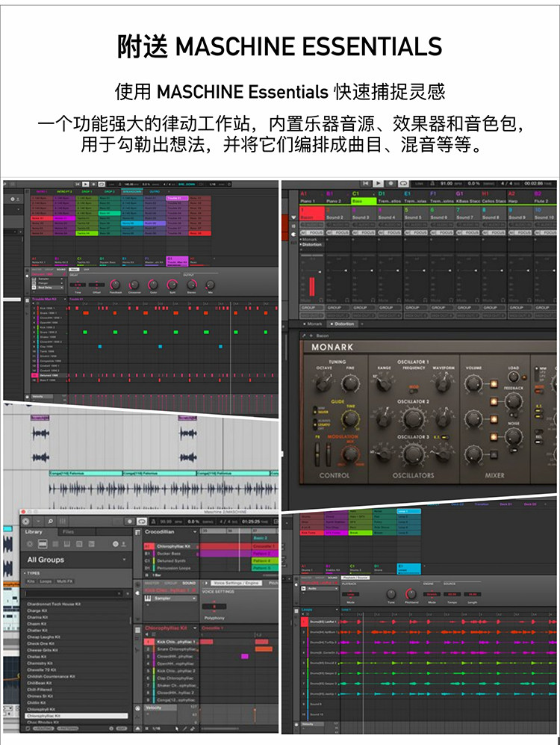The width and height of the screenshot is (560, 745).
Task: Open the Voice Settings / Engine tab
Action: click(236, 583)
